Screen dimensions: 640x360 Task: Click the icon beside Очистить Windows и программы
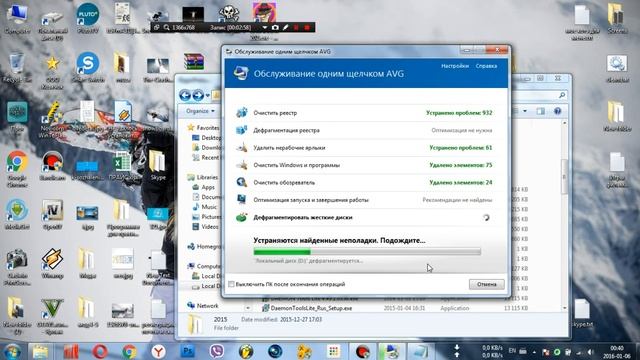click(242, 165)
